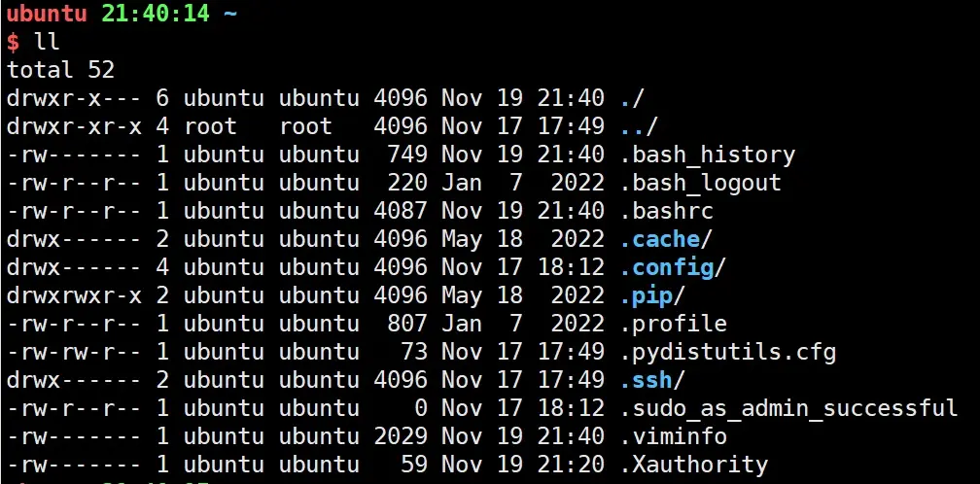Click the .pip directory entry
Viewport: 980px width, 484px height.
click(x=652, y=295)
